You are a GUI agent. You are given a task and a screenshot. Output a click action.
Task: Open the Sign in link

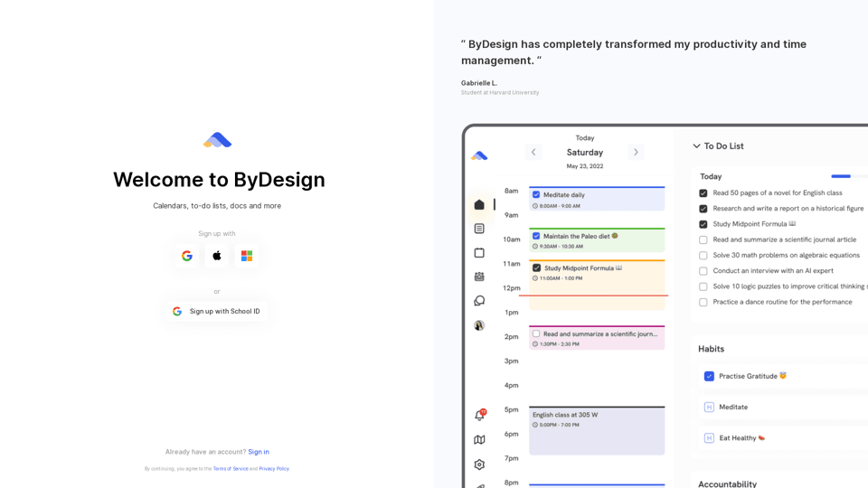click(x=259, y=452)
